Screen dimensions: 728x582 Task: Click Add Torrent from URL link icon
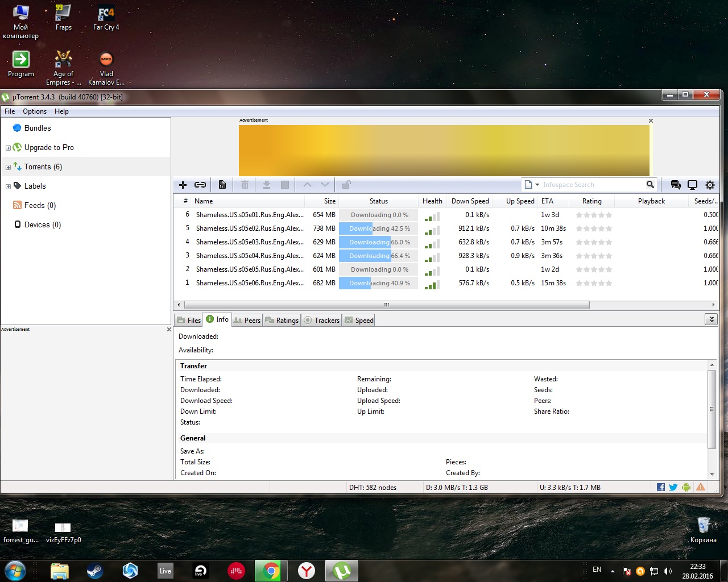coord(200,185)
